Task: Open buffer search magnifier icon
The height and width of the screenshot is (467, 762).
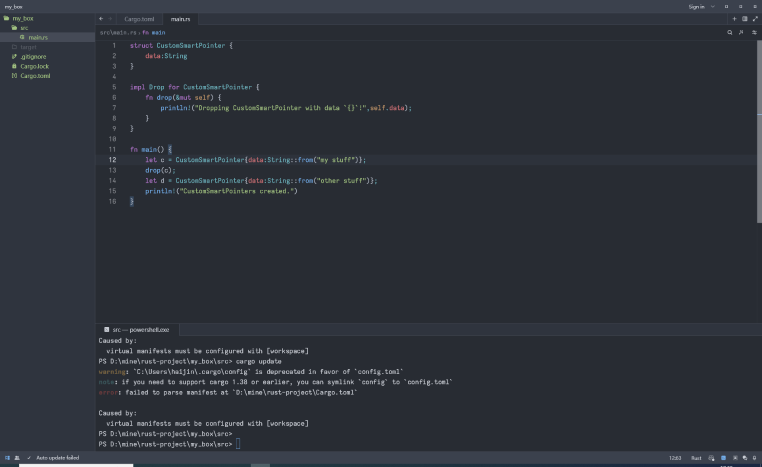Action: (x=729, y=33)
